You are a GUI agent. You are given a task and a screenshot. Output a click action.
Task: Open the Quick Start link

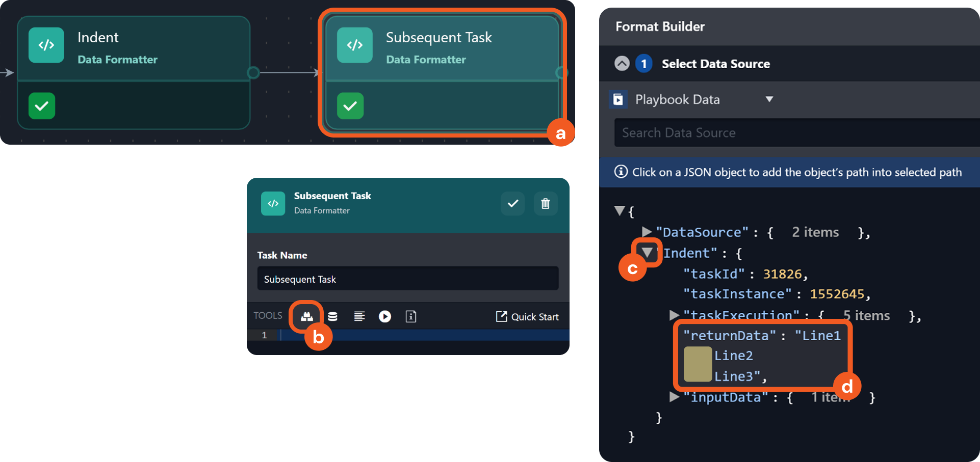pos(527,317)
